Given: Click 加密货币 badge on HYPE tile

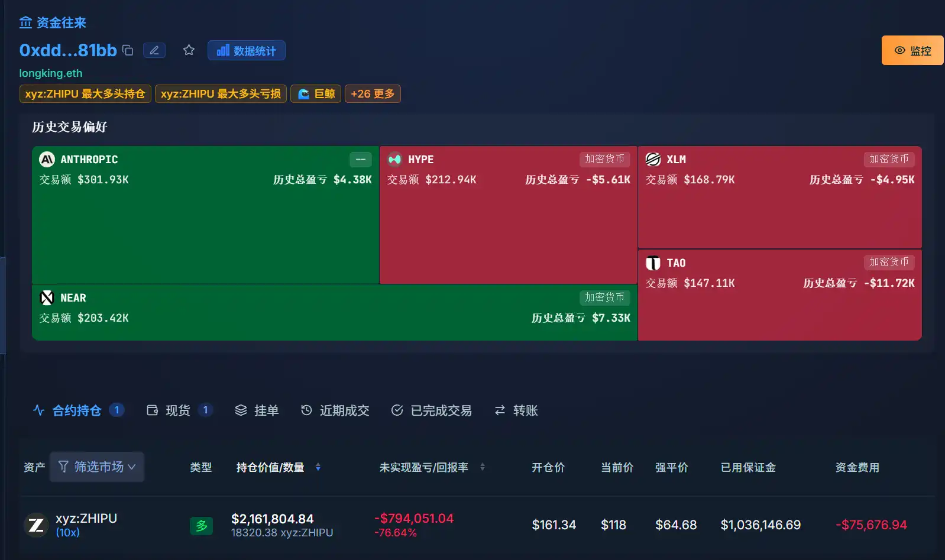Looking at the screenshot, I should (604, 159).
